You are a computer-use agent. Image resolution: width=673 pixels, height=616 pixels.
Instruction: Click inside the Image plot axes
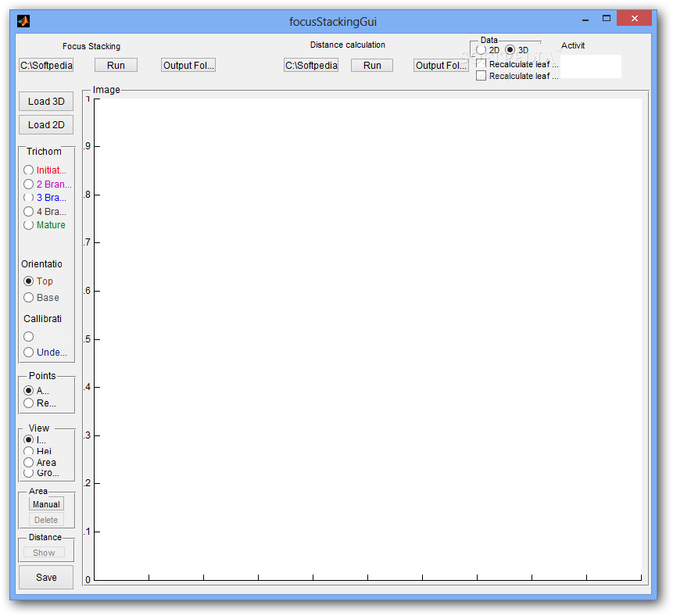[x=368, y=339]
